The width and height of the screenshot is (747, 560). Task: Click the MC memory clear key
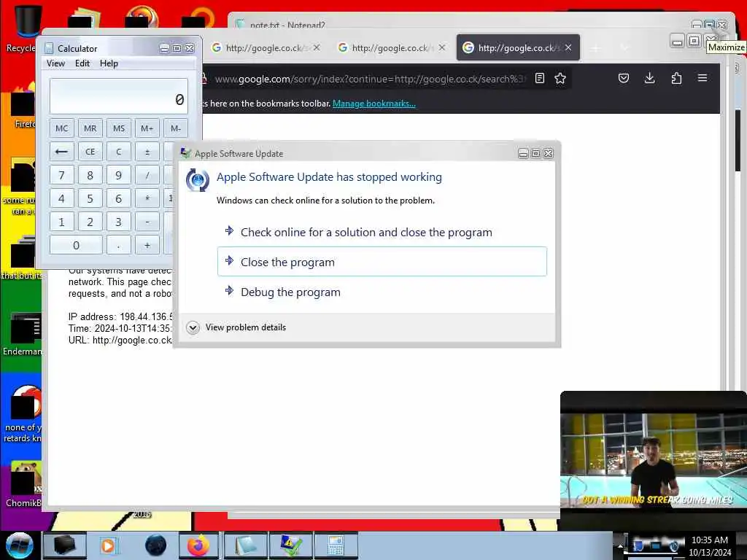coord(61,128)
